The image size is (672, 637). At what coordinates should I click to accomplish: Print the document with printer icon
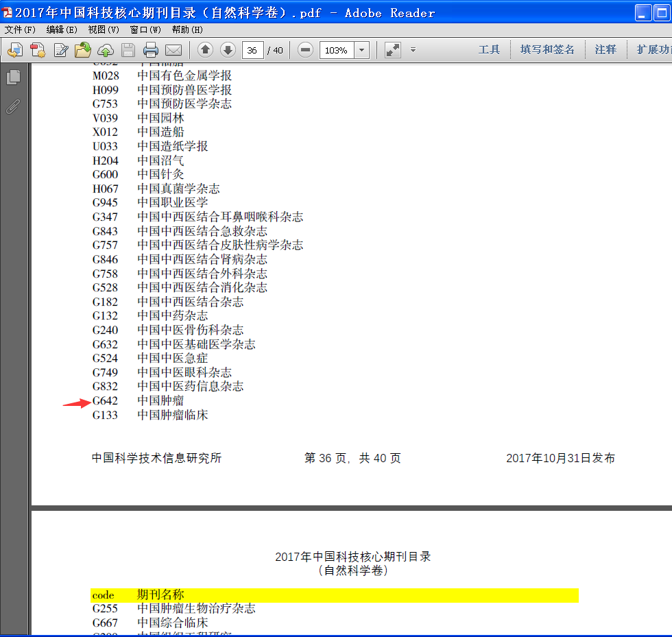(151, 50)
